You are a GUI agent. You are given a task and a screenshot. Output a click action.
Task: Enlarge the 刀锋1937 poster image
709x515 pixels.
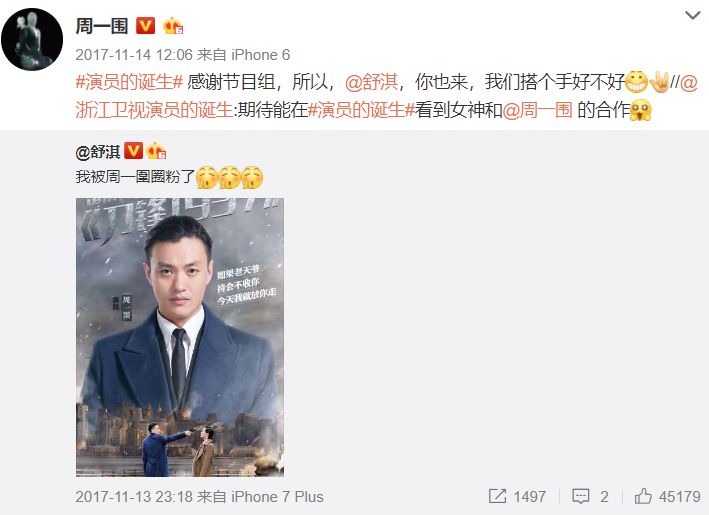(x=180, y=337)
